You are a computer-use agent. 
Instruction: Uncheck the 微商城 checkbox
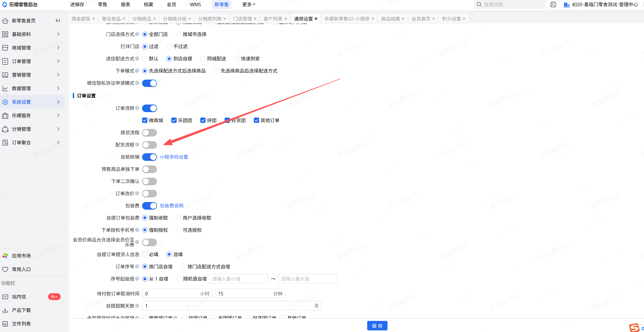coord(145,120)
